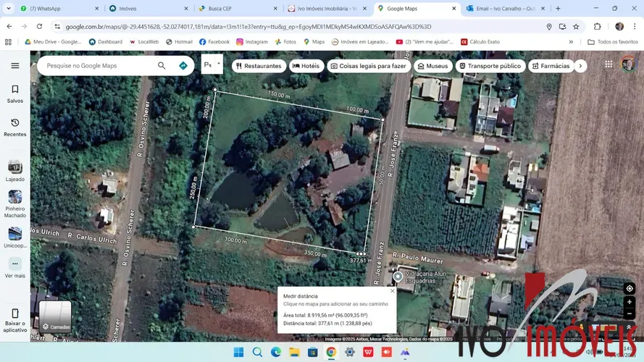This screenshot has width=644, height=362.
Task: Open Salvos saved places
Action: [14, 94]
